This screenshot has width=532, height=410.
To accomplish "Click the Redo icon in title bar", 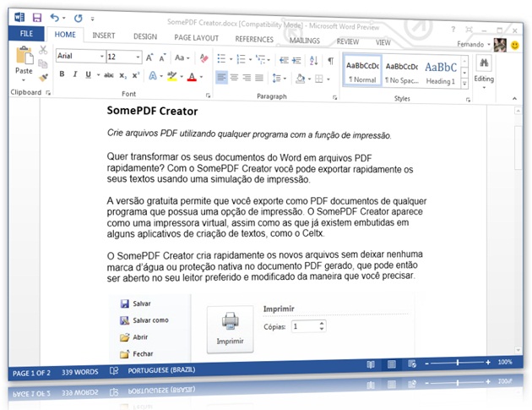I will tap(78, 18).
